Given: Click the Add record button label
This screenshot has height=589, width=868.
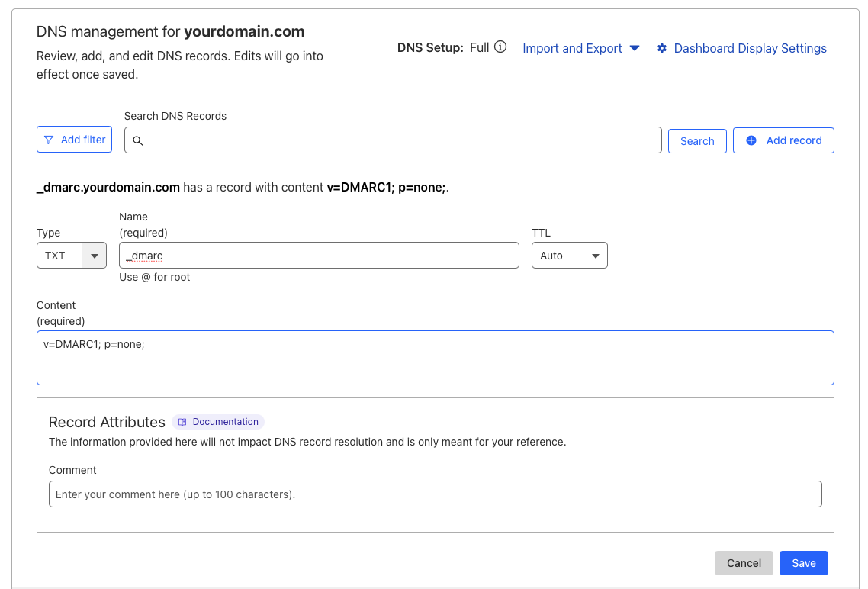Looking at the screenshot, I should click(x=794, y=140).
